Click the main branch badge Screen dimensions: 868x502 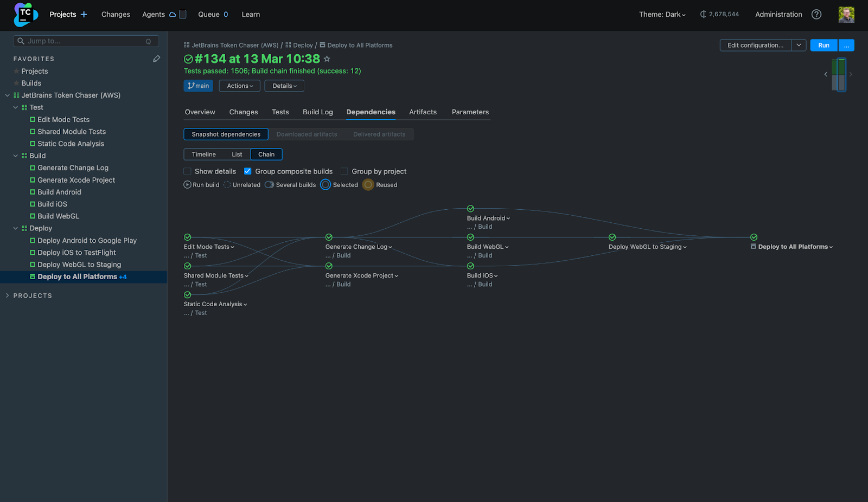click(198, 86)
